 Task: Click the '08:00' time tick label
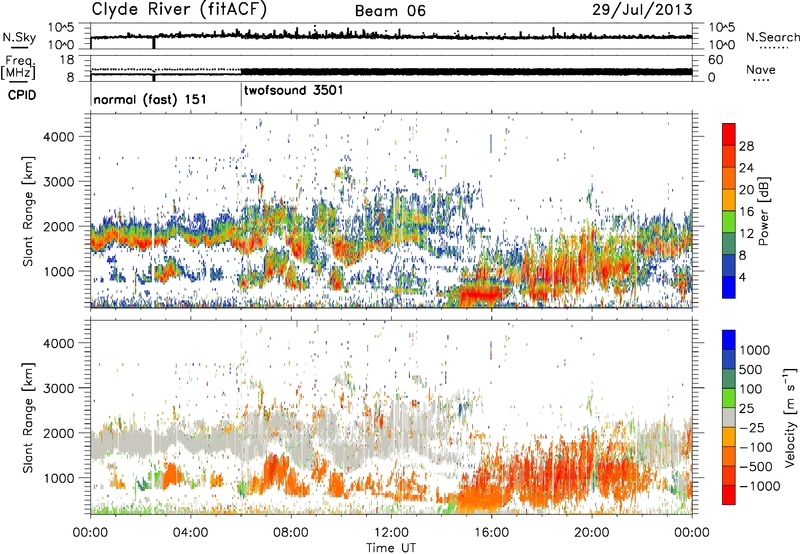coord(290,533)
